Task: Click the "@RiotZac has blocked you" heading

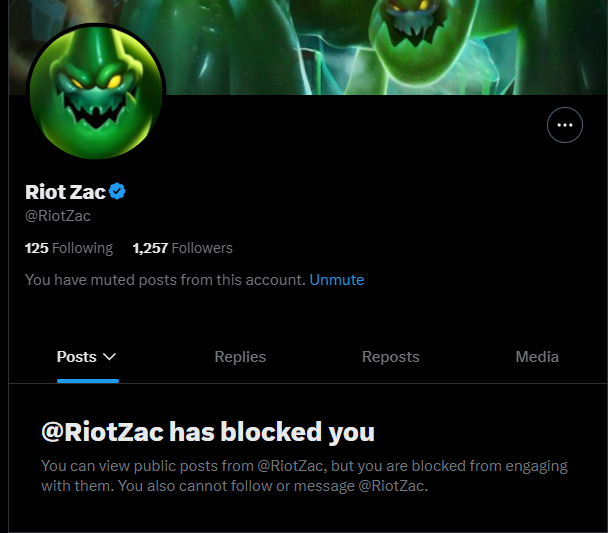Action: 208,432
